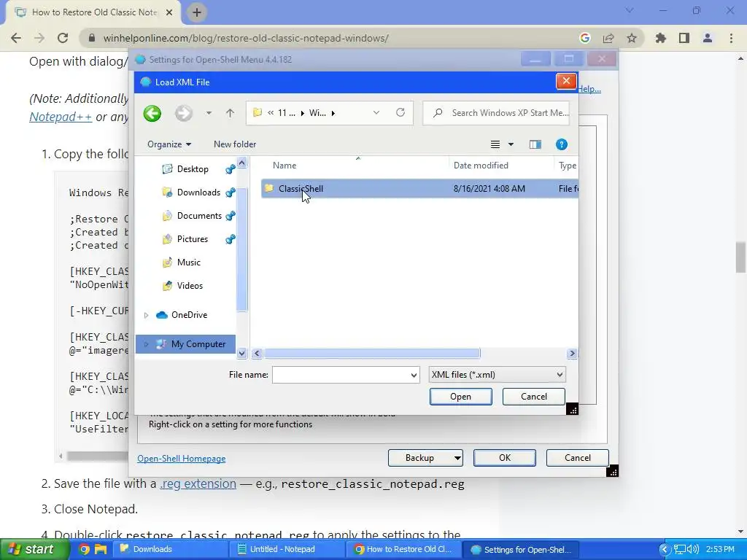The width and height of the screenshot is (747, 560).
Task: Open the Chrome side panel icon
Action: [x=684, y=38]
